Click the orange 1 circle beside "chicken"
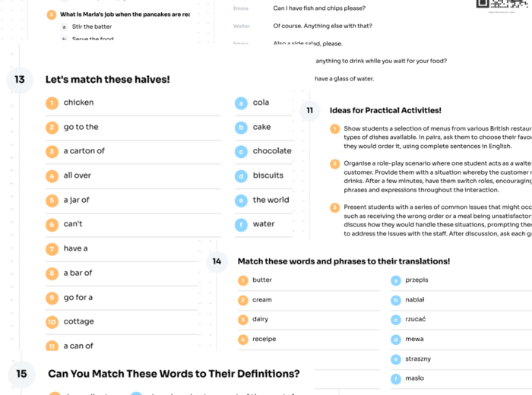The width and height of the screenshot is (532, 395). (x=52, y=103)
